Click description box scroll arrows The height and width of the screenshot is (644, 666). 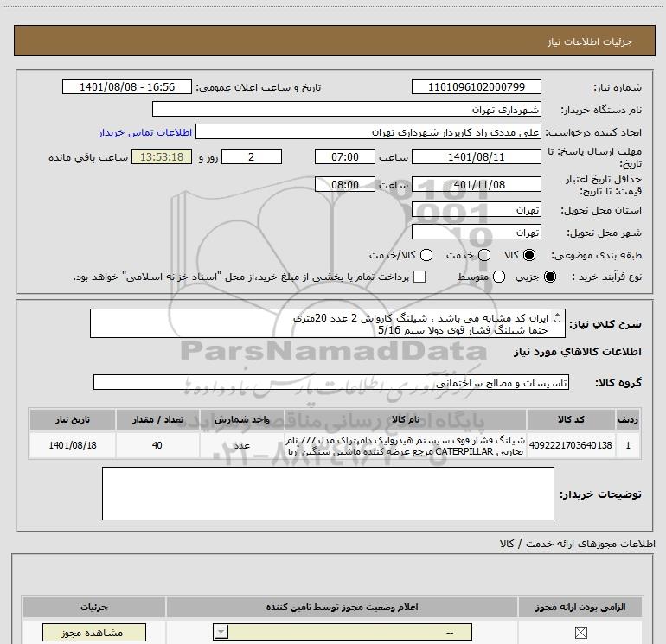coord(558,318)
